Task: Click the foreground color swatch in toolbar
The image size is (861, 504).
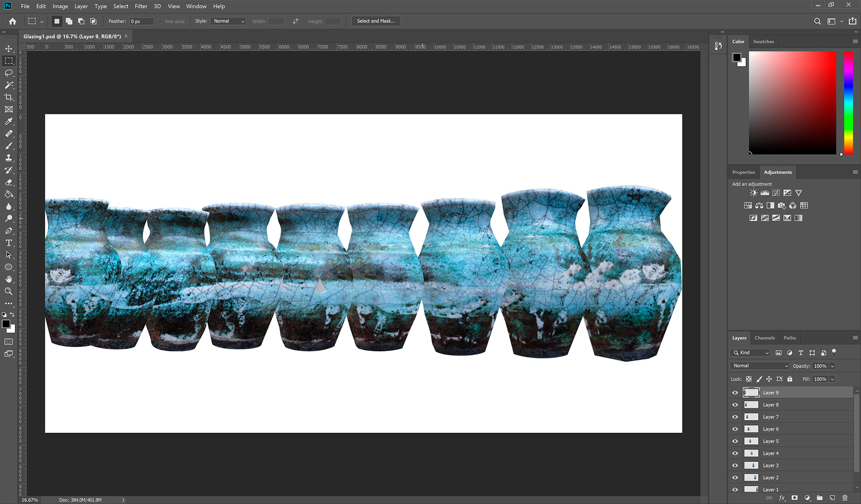Action: [x=6, y=324]
